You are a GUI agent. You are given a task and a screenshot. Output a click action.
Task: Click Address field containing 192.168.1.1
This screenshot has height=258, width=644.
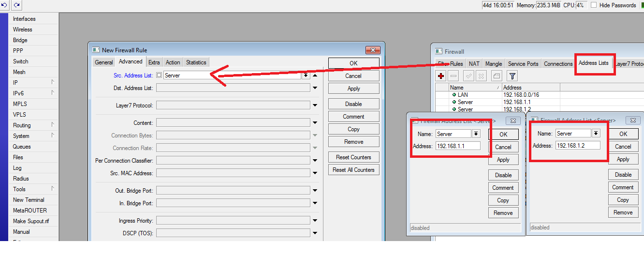(x=458, y=146)
